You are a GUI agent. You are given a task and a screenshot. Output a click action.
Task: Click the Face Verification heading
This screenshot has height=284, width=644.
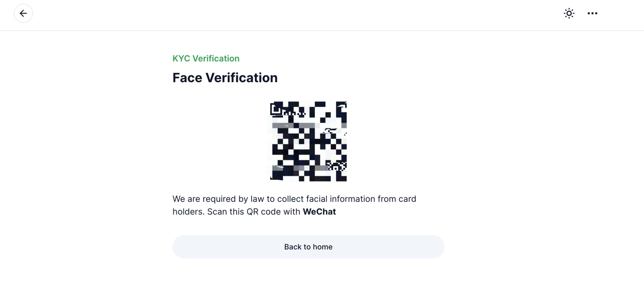click(225, 78)
